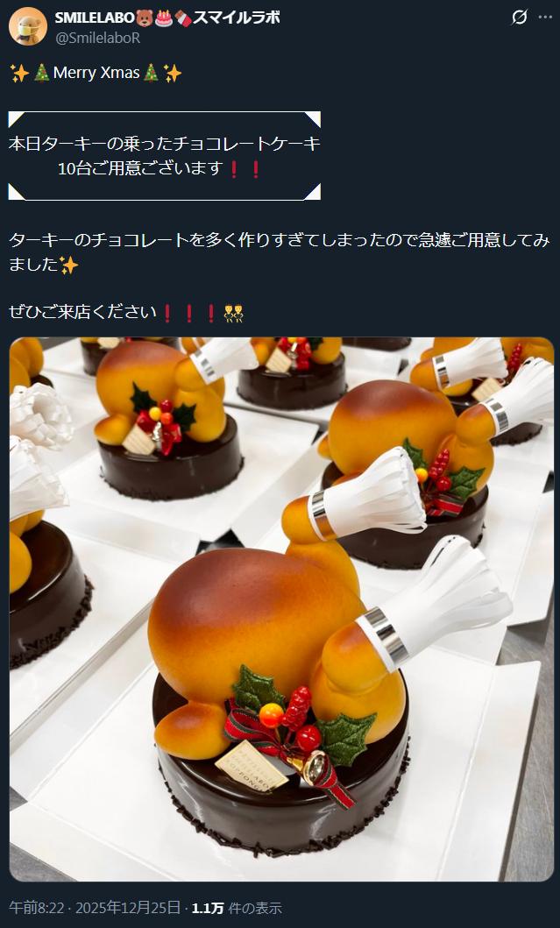Click the Grok slashed-circle icon
The width and height of the screenshot is (560, 928).
click(519, 18)
